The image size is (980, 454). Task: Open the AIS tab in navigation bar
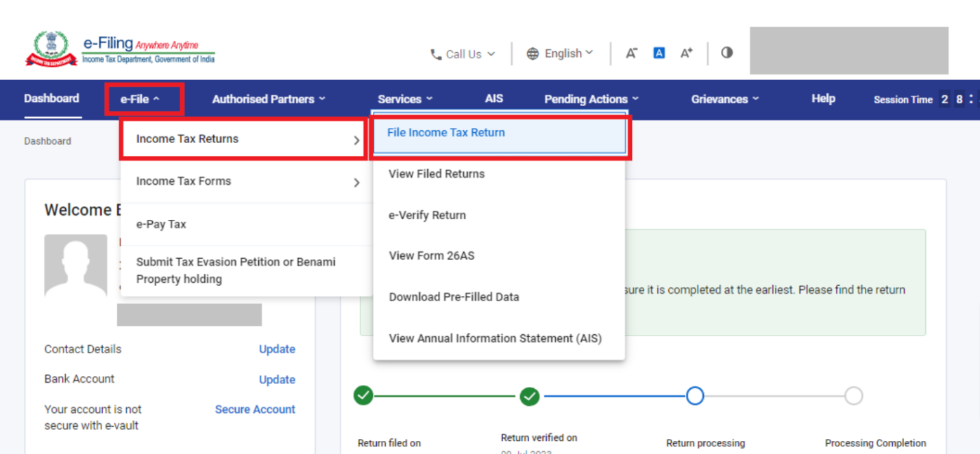pyautogui.click(x=493, y=99)
